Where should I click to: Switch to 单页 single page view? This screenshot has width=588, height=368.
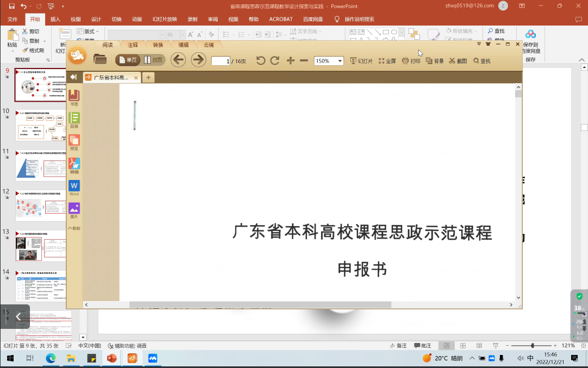pos(128,60)
